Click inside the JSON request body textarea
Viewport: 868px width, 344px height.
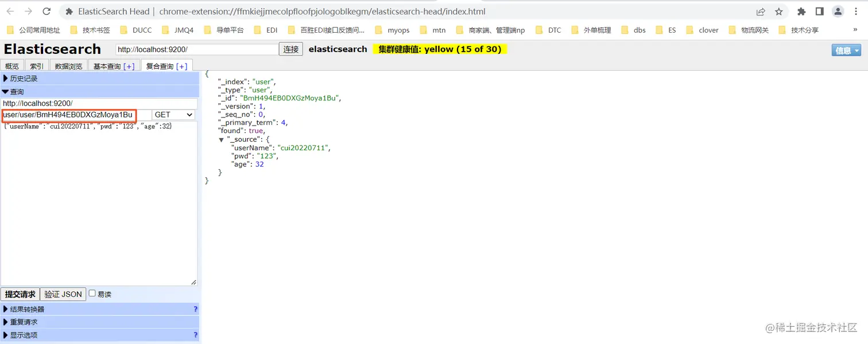pos(99,203)
